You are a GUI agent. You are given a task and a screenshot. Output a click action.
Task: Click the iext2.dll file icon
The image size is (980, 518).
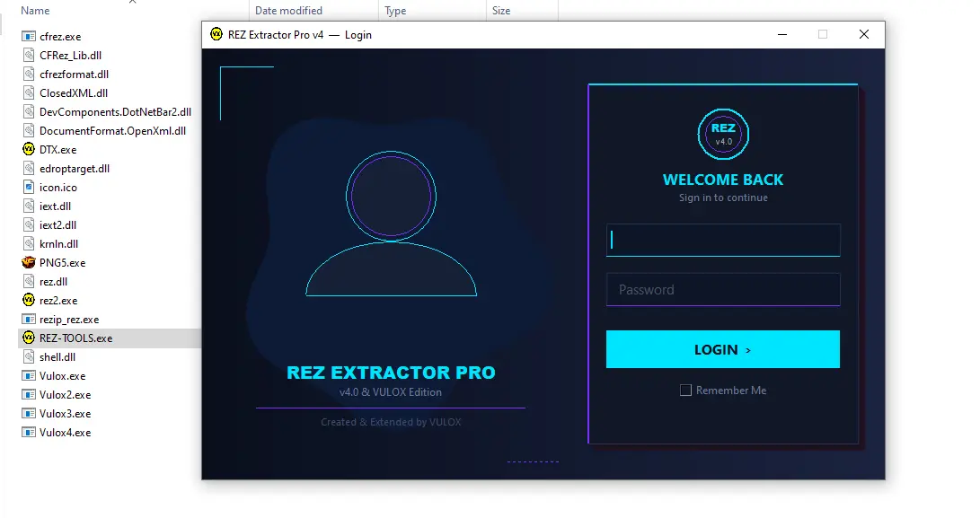click(29, 225)
